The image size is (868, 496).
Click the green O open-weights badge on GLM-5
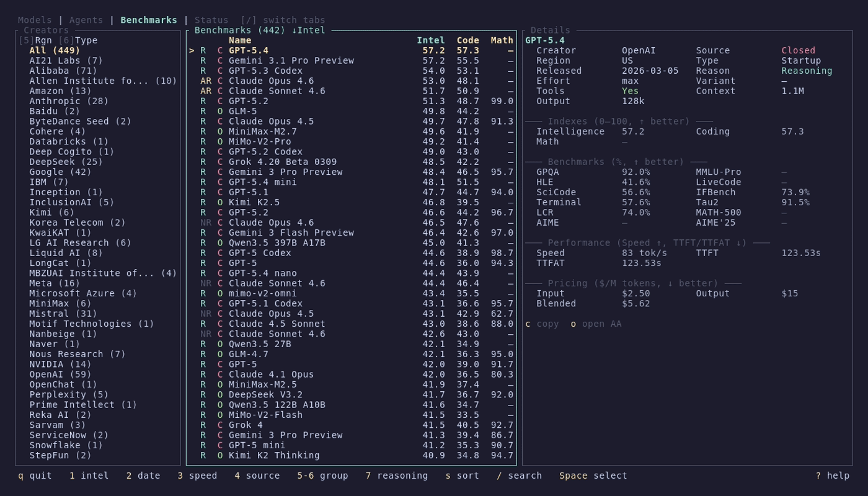pyautogui.click(x=219, y=110)
